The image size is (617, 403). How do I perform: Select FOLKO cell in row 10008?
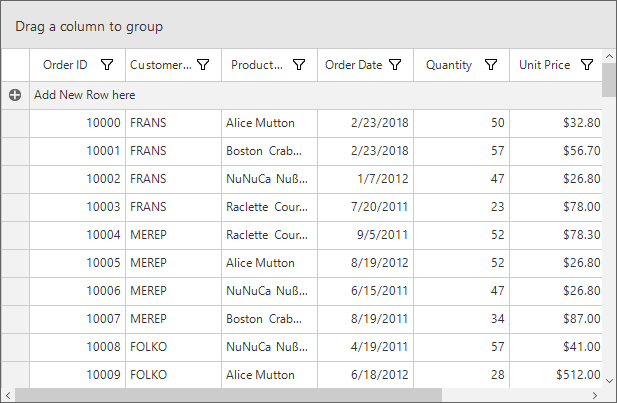(174, 347)
